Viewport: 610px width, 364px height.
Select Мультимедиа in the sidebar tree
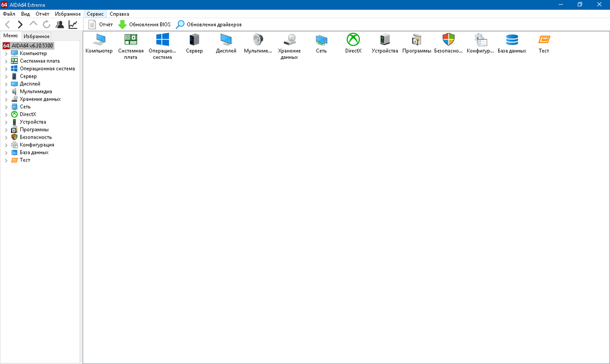pos(36,91)
